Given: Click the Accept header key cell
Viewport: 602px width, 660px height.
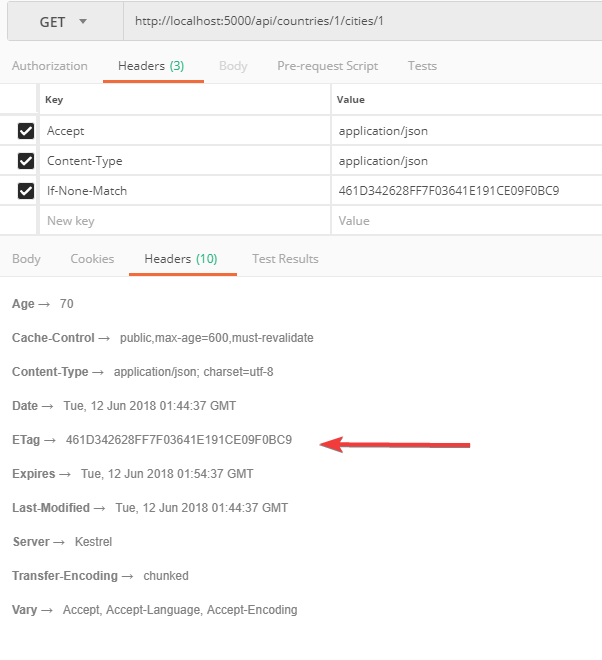Looking at the screenshot, I should [185, 131].
